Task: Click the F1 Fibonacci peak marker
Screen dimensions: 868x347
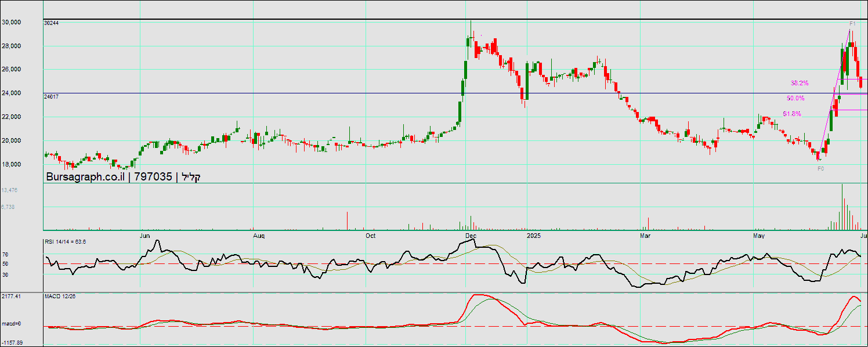Action: [x=852, y=24]
